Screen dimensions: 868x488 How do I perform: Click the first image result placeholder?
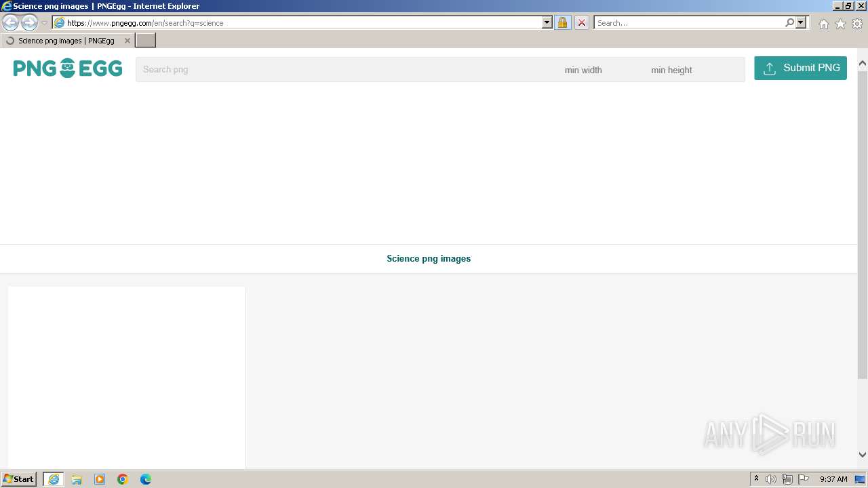click(127, 378)
